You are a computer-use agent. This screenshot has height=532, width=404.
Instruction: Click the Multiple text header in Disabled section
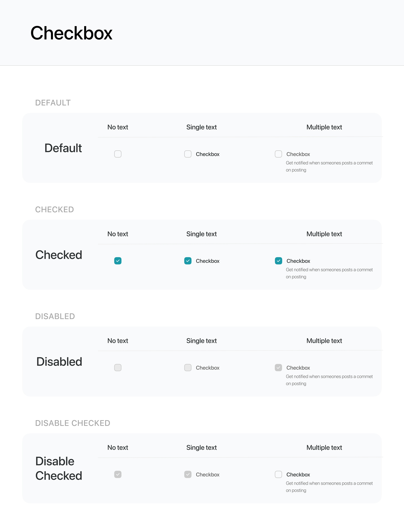tap(324, 341)
